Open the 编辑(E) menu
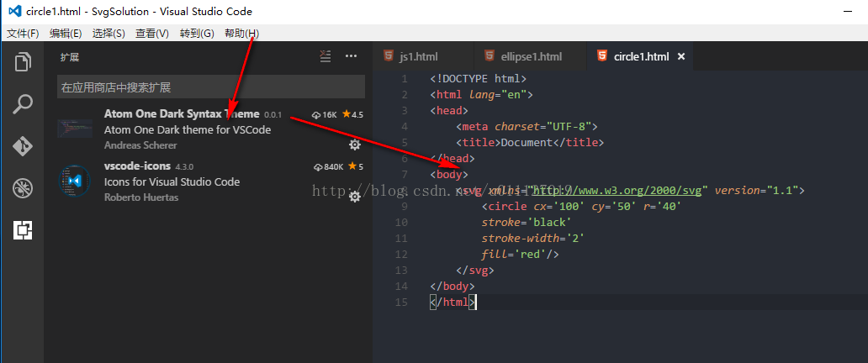Image resolution: width=868 pixels, height=363 pixels. point(66,34)
